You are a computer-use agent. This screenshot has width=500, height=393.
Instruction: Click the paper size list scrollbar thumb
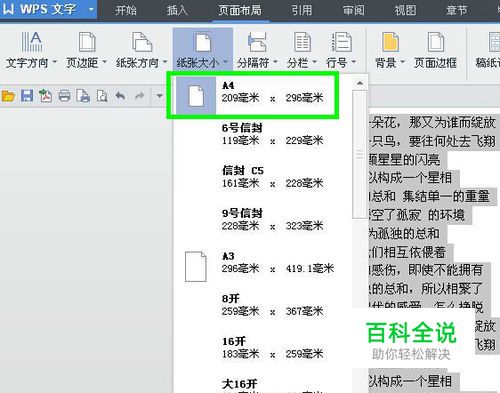click(x=360, y=154)
